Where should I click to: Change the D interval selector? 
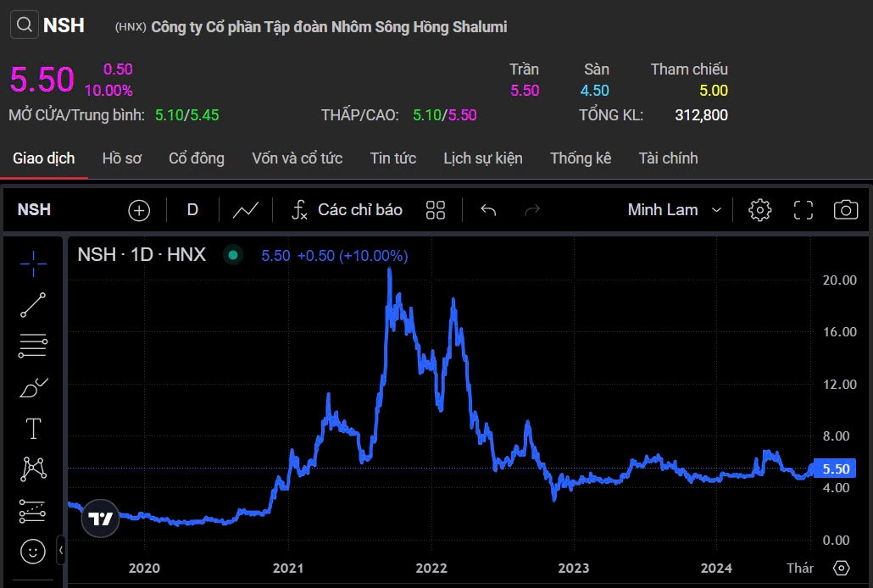pyautogui.click(x=192, y=210)
